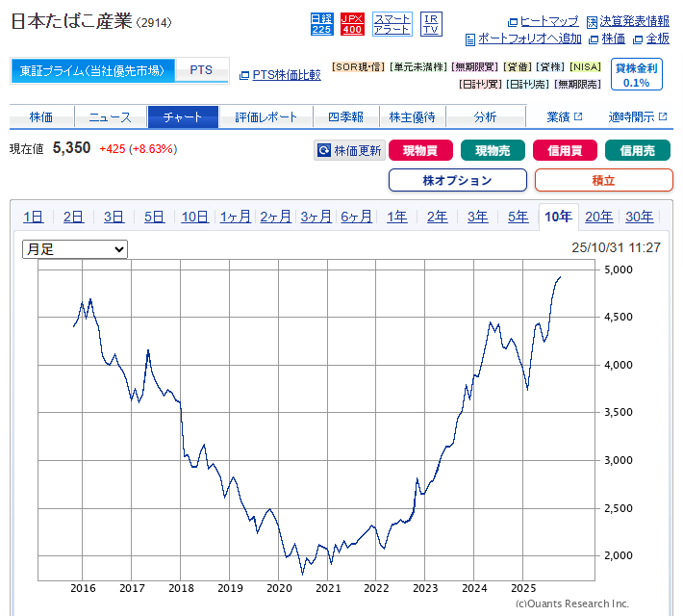The height and width of the screenshot is (616, 683).
Task: Open the 評価レポート tab
Action: point(266,116)
